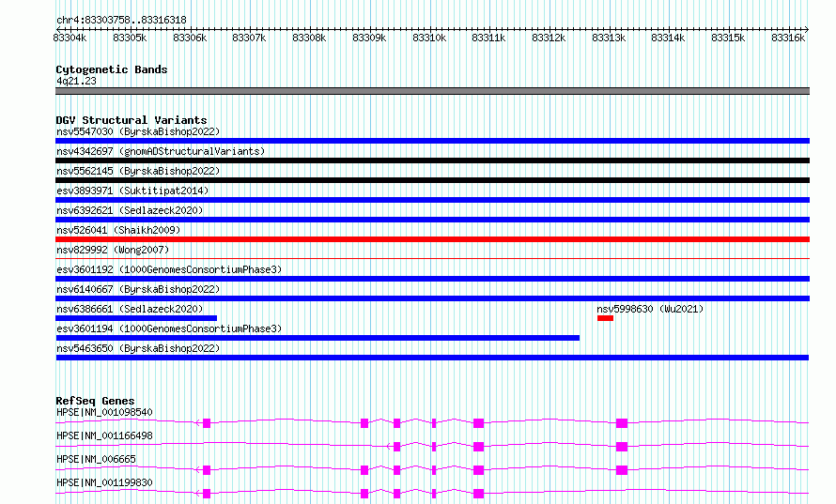Image resolution: width=836 pixels, height=504 pixels.
Task: Click the strand arrow on HPSE|NM_001166498 transcript
Action: click(389, 447)
